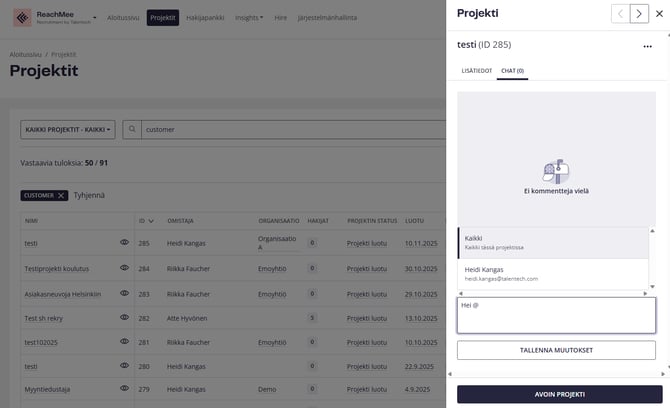The width and height of the screenshot is (670, 408).
Task: Toggle eye icon for testi ID 285
Action: coord(125,242)
